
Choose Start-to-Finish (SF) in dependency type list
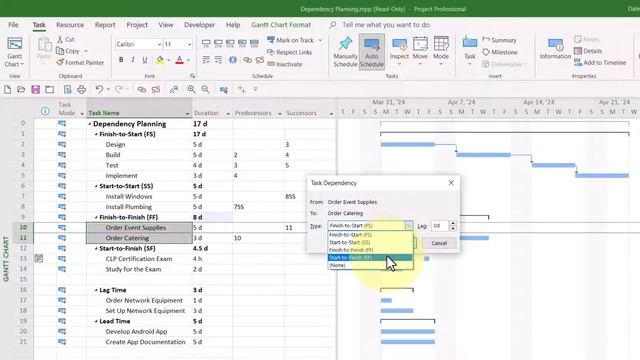point(370,258)
